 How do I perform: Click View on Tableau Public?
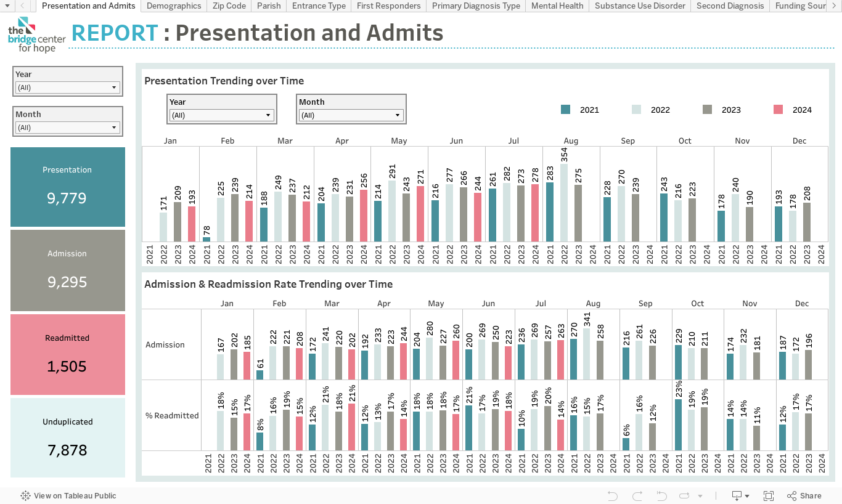coord(68,495)
